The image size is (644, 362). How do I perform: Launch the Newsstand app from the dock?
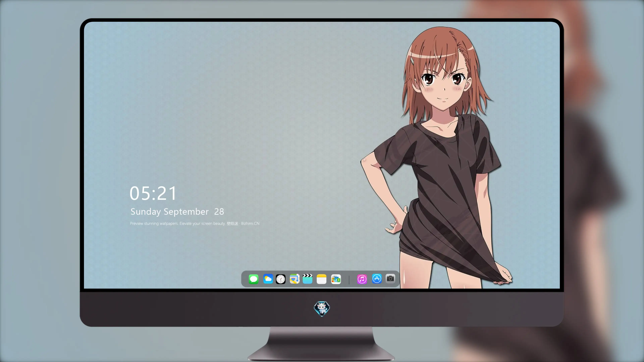pyautogui.click(x=336, y=279)
